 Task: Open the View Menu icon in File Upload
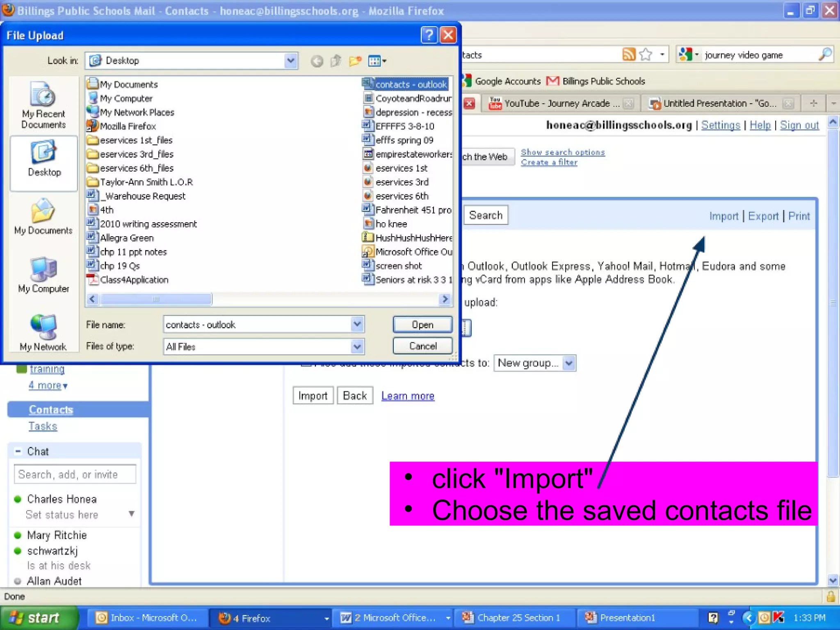coord(377,61)
